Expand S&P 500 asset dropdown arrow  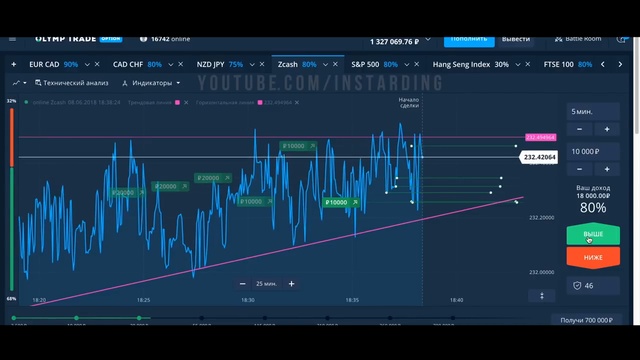(407, 64)
